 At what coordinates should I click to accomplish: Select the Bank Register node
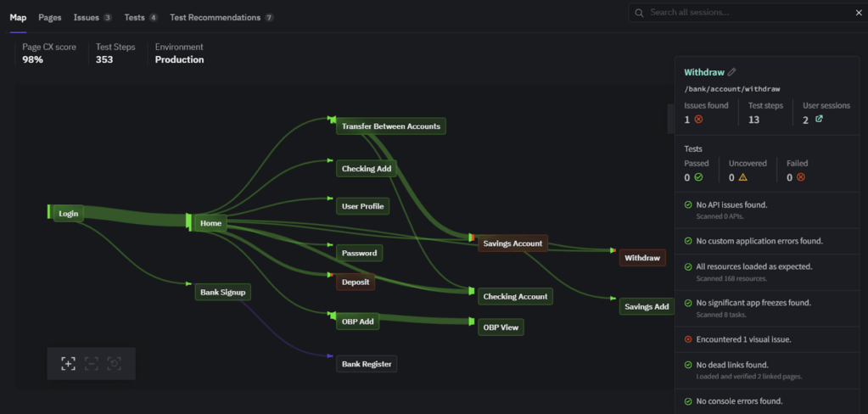[367, 364]
